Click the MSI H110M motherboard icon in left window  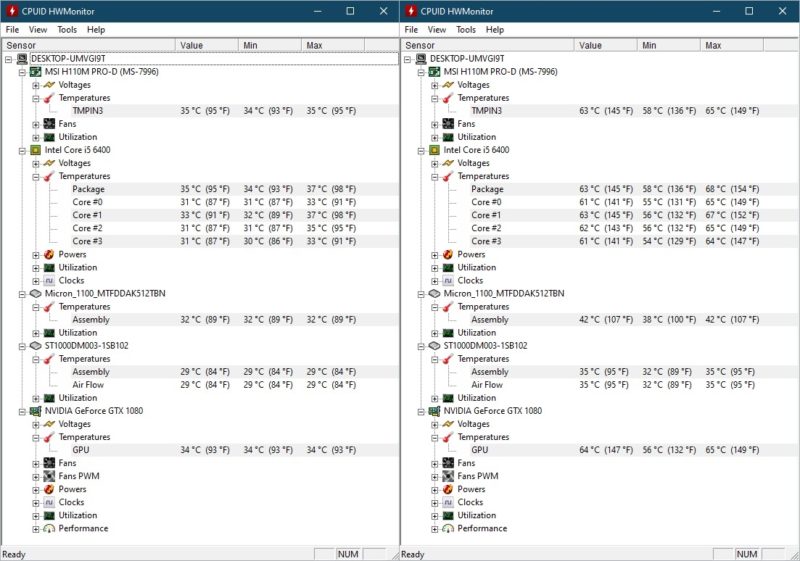35,72
